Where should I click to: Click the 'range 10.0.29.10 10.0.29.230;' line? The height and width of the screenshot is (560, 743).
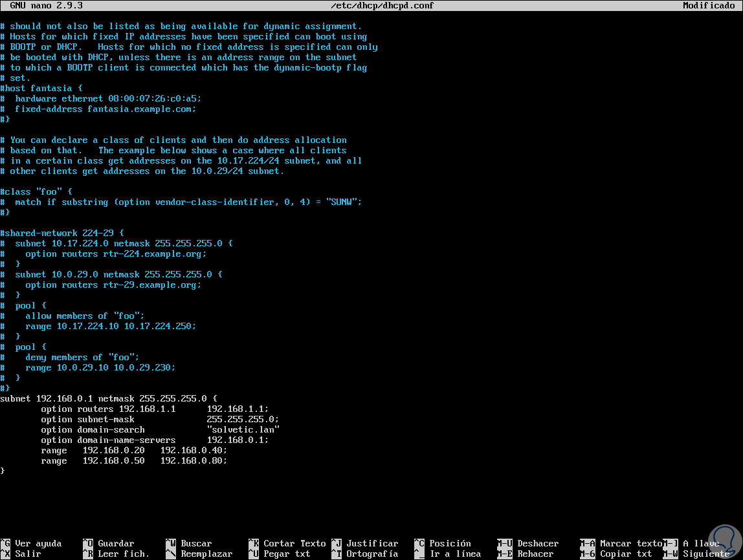[x=87, y=368]
